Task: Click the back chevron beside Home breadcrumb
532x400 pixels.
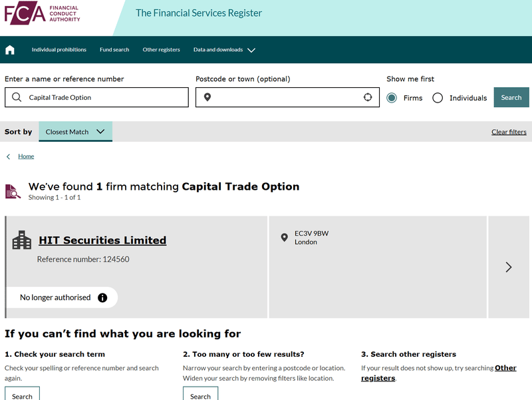Action: point(8,156)
